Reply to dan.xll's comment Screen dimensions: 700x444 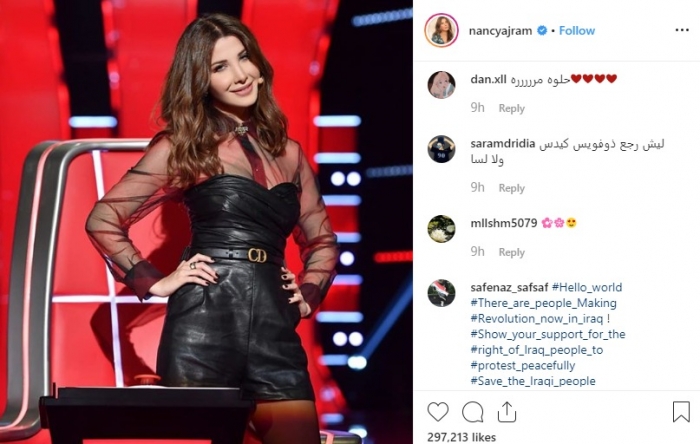coord(512,108)
